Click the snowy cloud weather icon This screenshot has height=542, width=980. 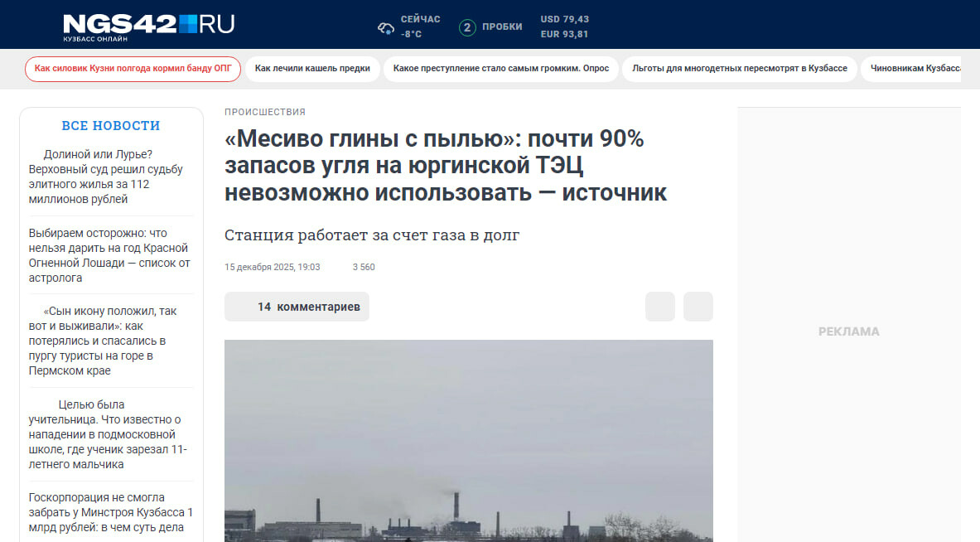coord(386,27)
